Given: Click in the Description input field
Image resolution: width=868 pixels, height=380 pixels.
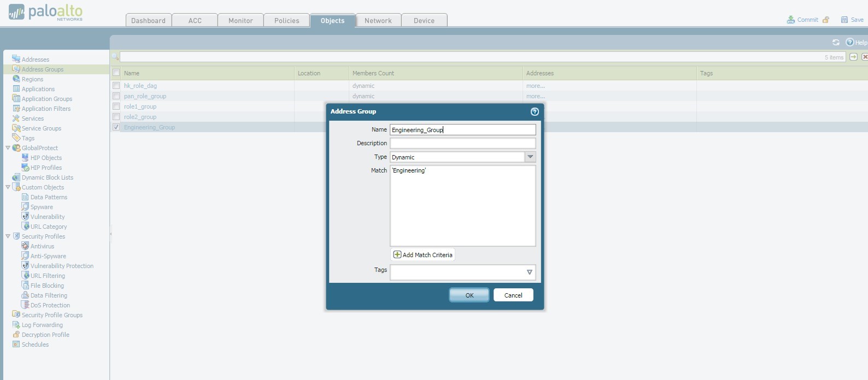Looking at the screenshot, I should click(462, 143).
